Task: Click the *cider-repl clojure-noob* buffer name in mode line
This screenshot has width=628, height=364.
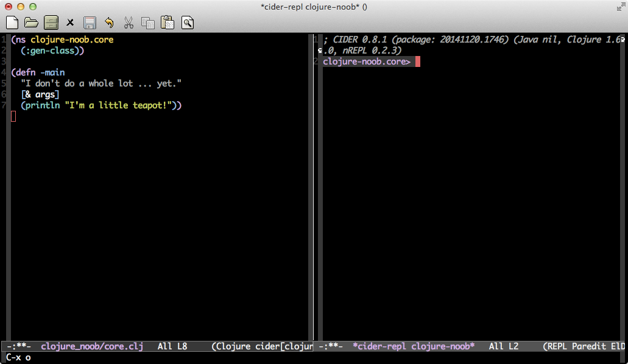Action: pos(414,346)
